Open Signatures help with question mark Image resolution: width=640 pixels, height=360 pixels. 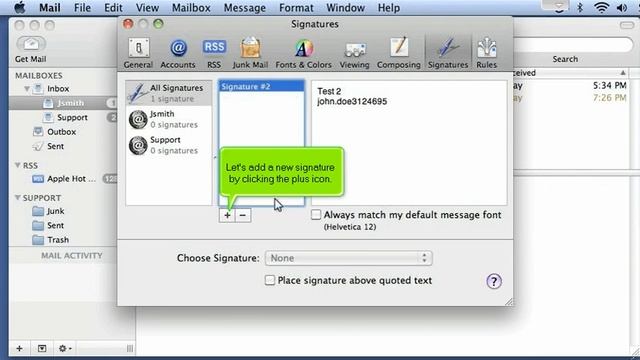click(493, 281)
